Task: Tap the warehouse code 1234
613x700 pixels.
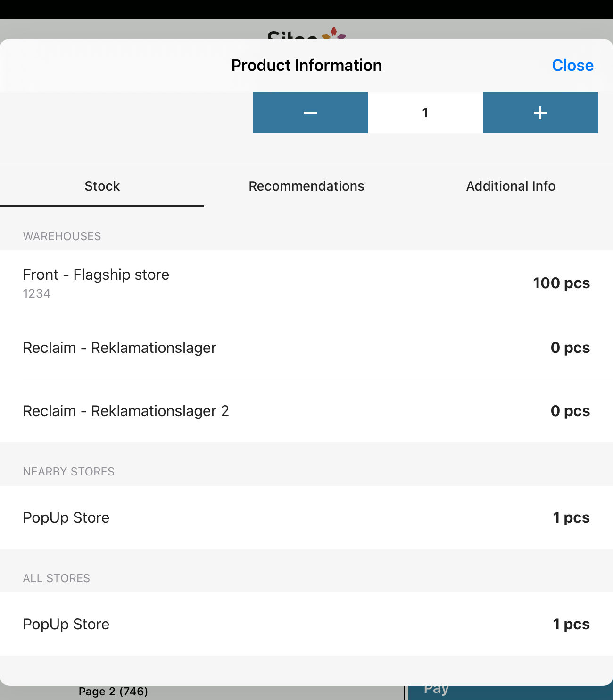Action: pos(37,293)
